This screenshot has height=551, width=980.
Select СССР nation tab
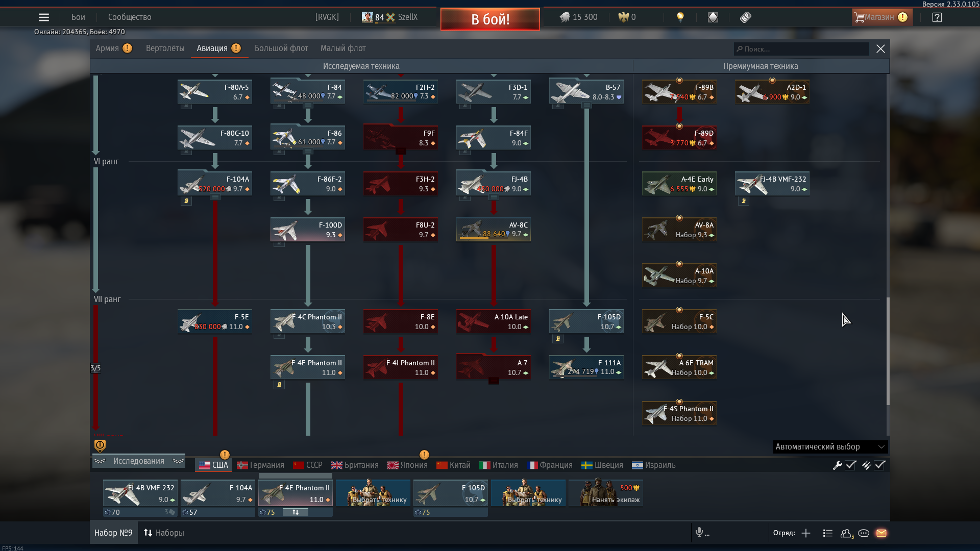tap(308, 465)
